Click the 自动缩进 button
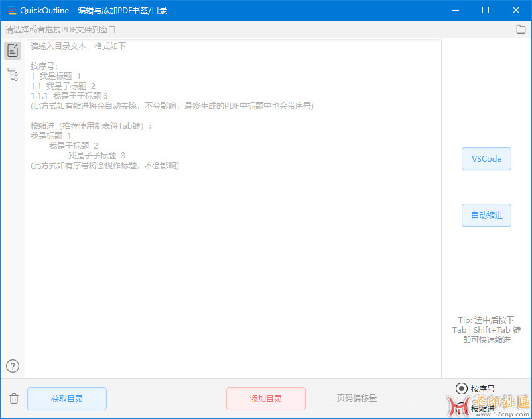 coord(486,215)
